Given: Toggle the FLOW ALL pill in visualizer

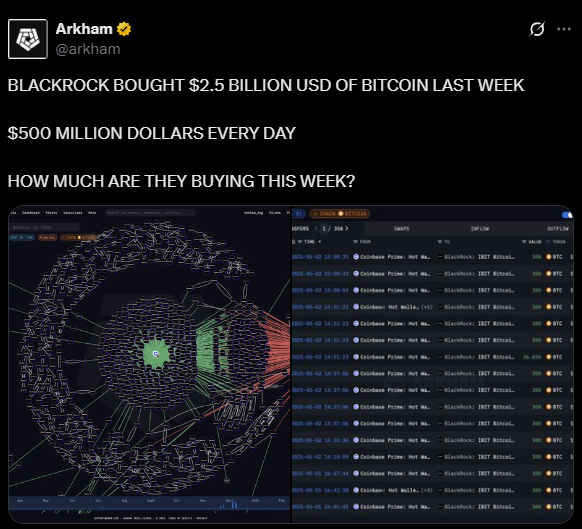Looking at the screenshot, I should point(48,237).
